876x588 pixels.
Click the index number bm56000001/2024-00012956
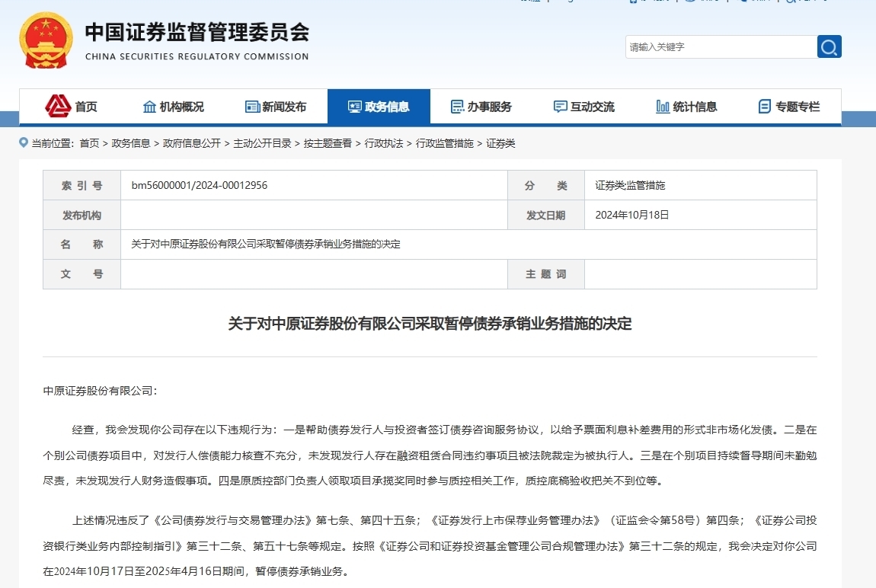[200, 185]
